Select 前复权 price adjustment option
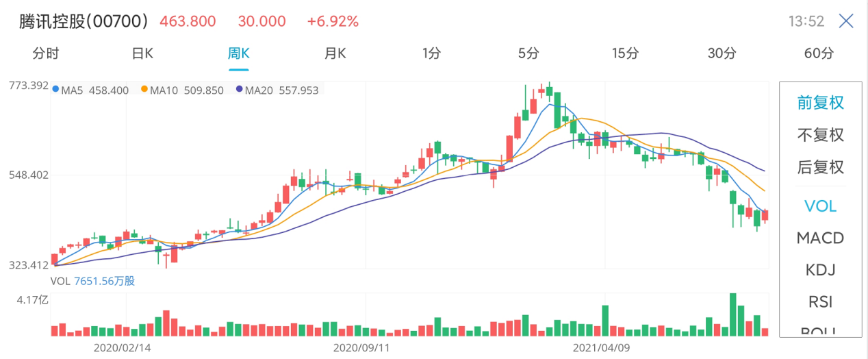This screenshot has width=868, height=359. [x=820, y=103]
